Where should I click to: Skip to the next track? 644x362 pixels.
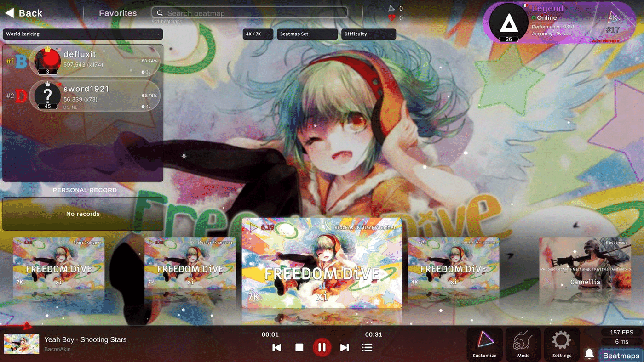[345, 348]
